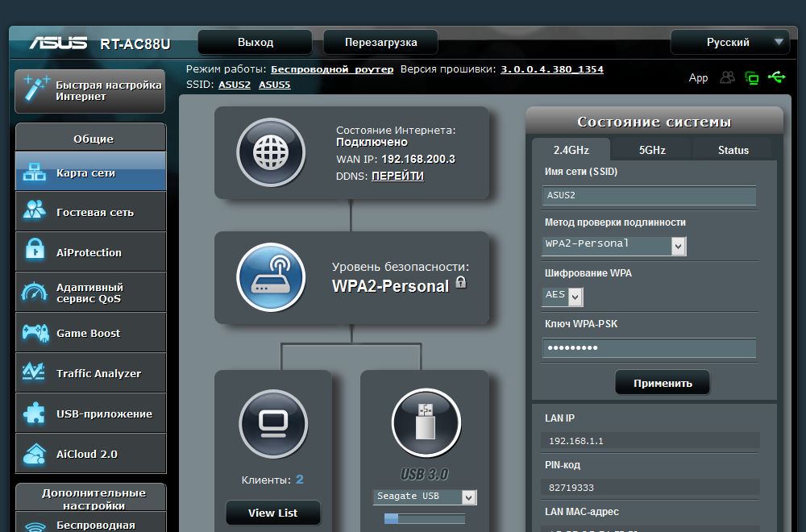This screenshot has height=532, width=806.
Task: Click the wireless router security icon
Action: (271, 277)
